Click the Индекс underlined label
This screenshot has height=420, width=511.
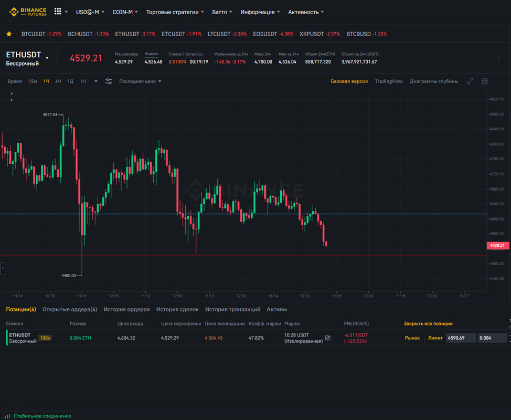coord(151,54)
